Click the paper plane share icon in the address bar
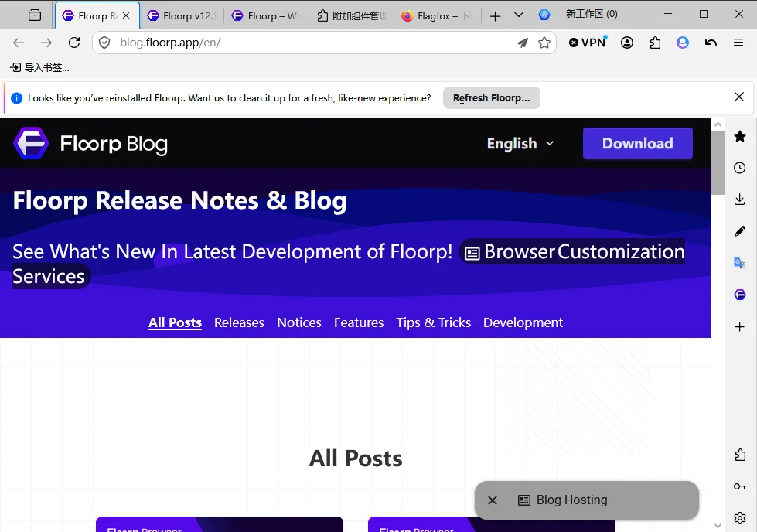 (523, 43)
